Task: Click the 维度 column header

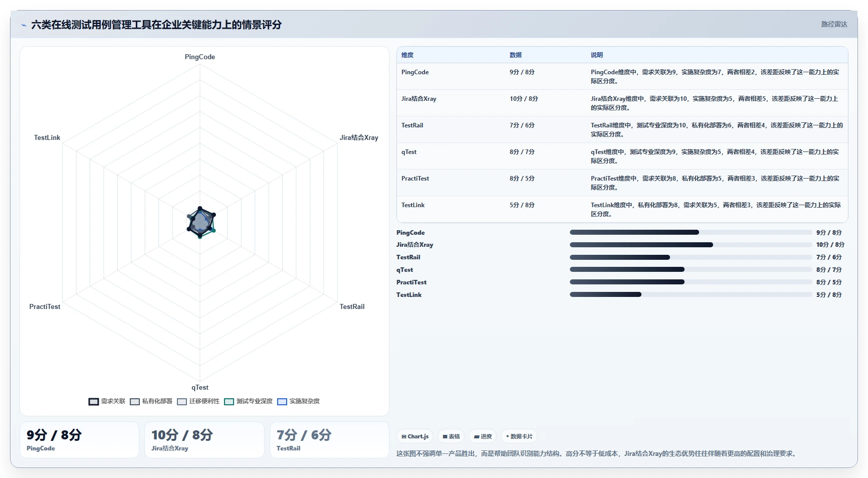Action: click(x=407, y=55)
